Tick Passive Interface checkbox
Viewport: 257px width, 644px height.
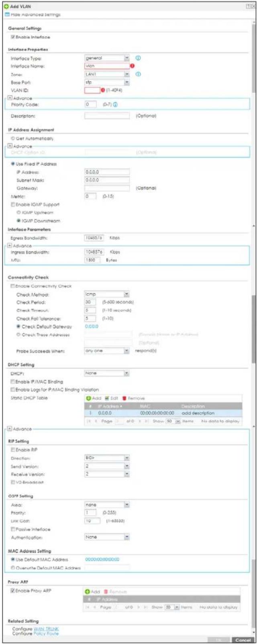[13, 529]
